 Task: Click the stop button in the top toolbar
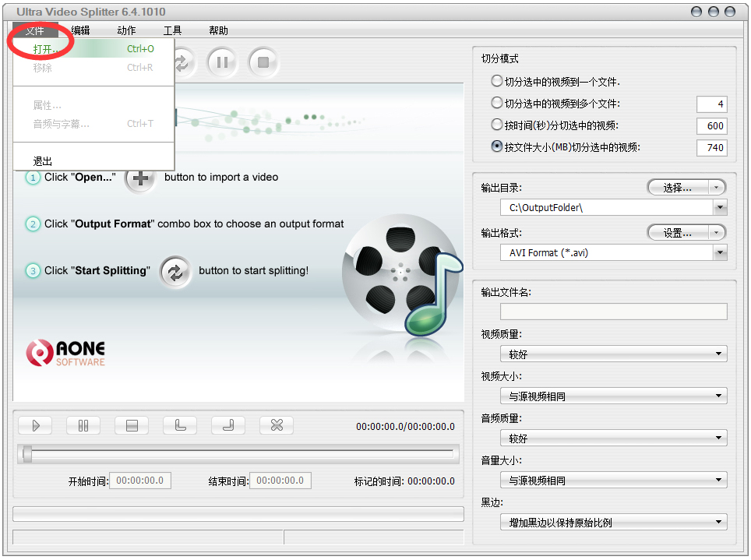(x=263, y=62)
